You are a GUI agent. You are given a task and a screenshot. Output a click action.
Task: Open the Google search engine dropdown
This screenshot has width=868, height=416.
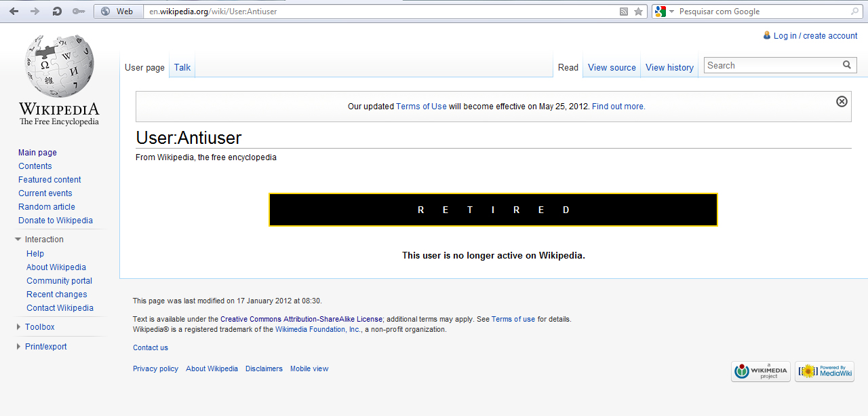pyautogui.click(x=665, y=12)
